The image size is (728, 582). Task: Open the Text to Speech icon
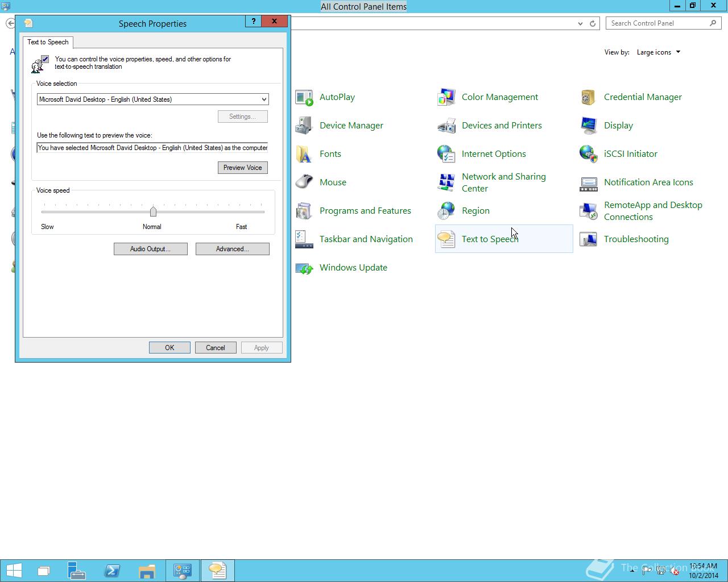pyautogui.click(x=446, y=239)
